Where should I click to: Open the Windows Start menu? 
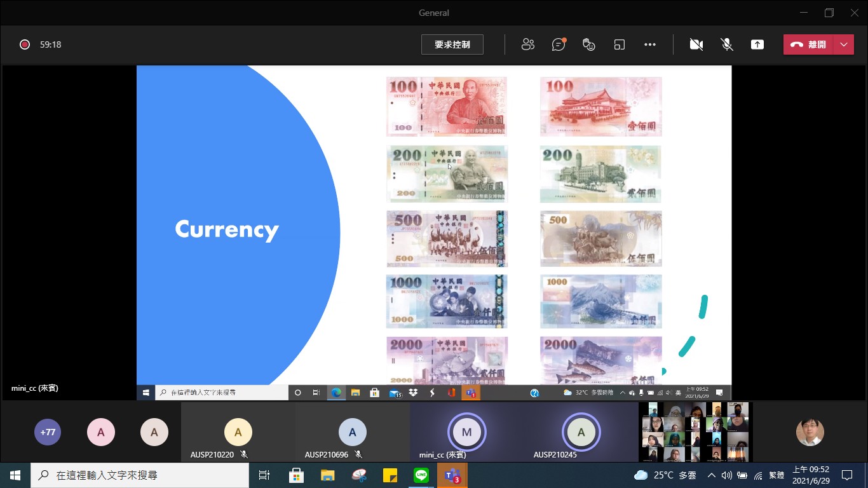coord(15,475)
